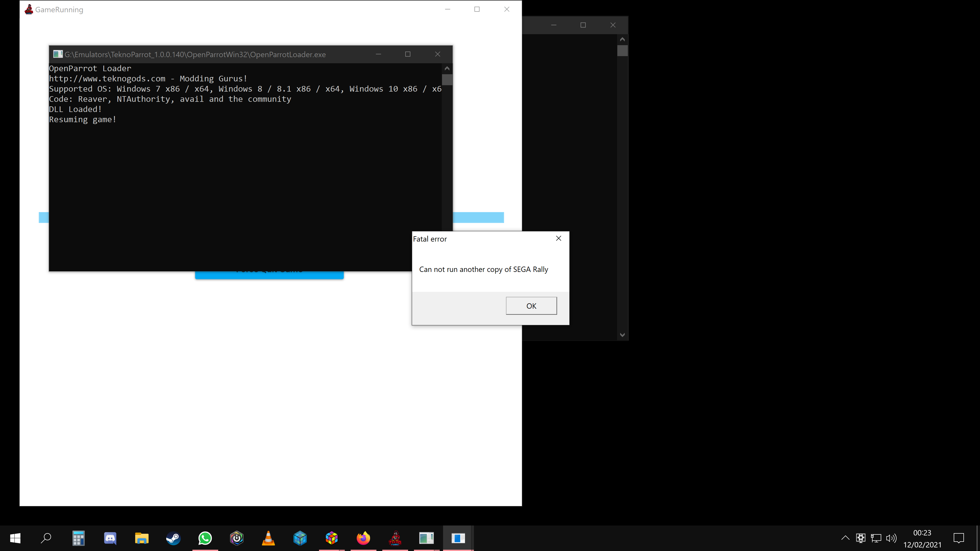Image resolution: width=980 pixels, height=551 pixels.
Task: Close the dark background window
Action: click(612, 25)
